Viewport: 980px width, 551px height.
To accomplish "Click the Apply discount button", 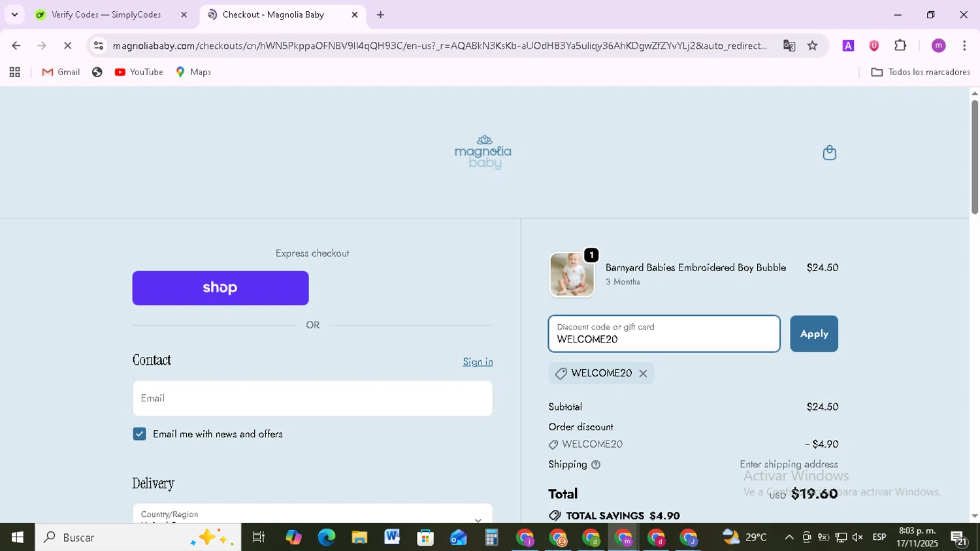I will (x=813, y=334).
